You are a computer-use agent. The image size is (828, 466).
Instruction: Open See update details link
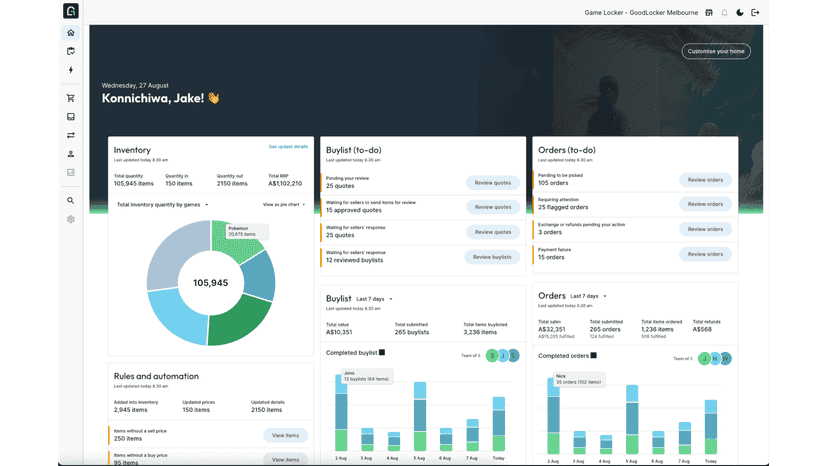(x=288, y=147)
